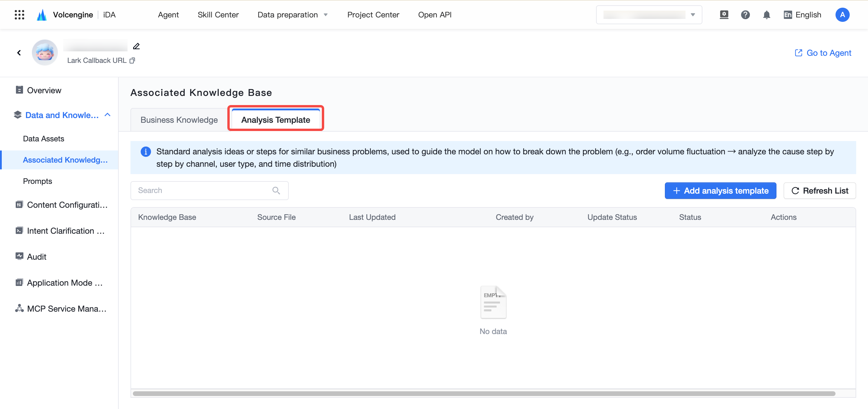Open the Project Center menu item

click(373, 15)
